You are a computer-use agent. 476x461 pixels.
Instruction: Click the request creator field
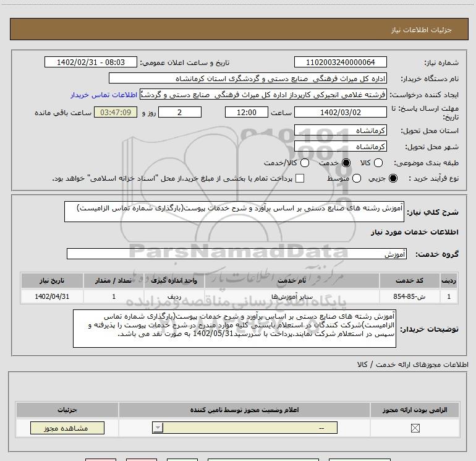(x=263, y=95)
